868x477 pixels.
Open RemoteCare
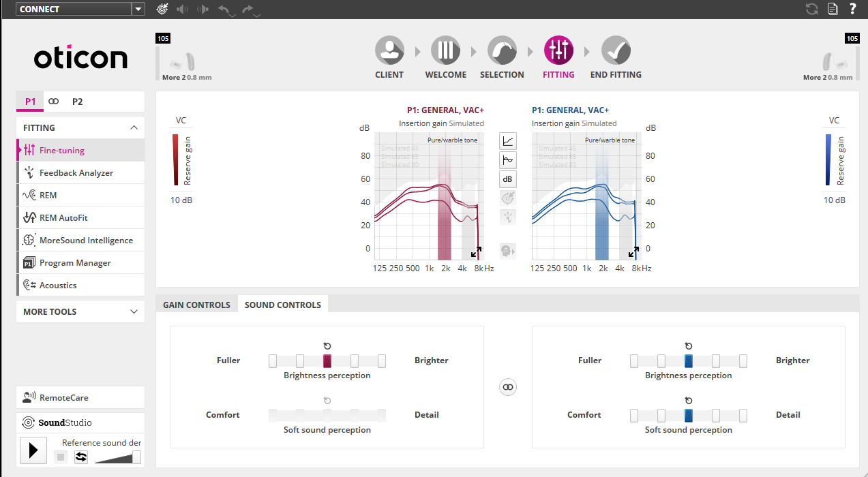(x=80, y=397)
